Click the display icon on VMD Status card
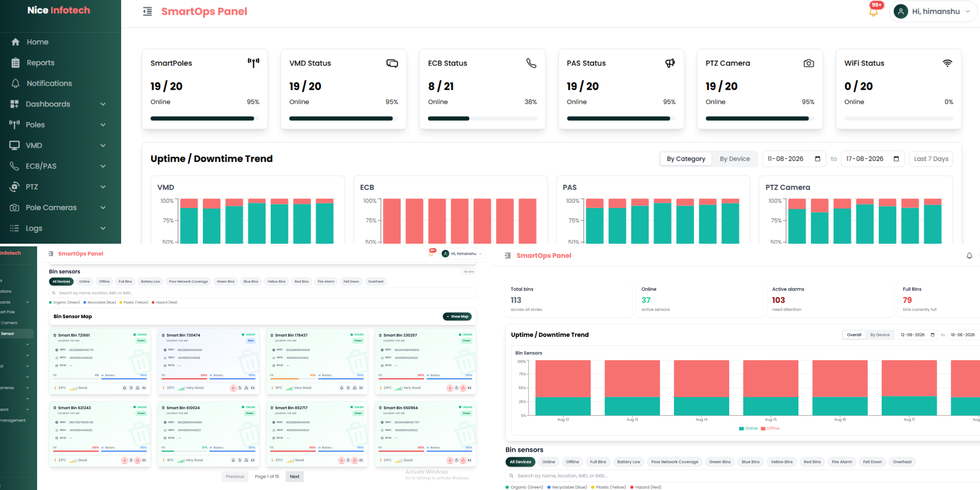Screen dimensions: 980x490 coord(392,63)
